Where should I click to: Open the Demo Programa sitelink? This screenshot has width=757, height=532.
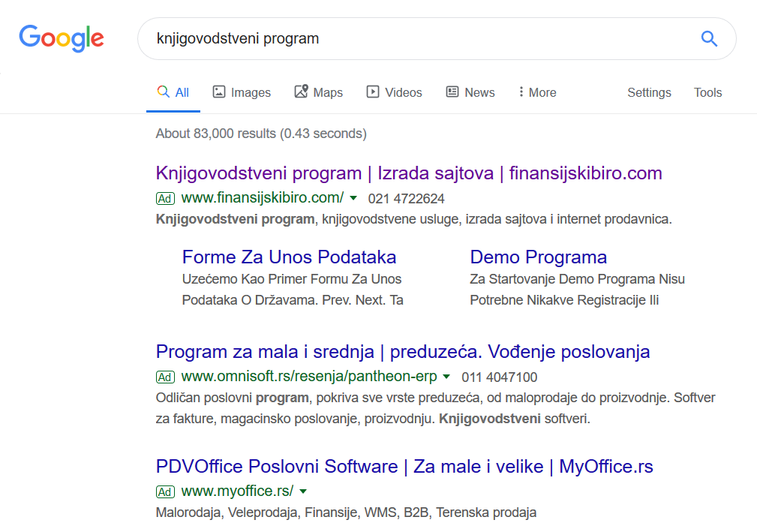point(538,257)
